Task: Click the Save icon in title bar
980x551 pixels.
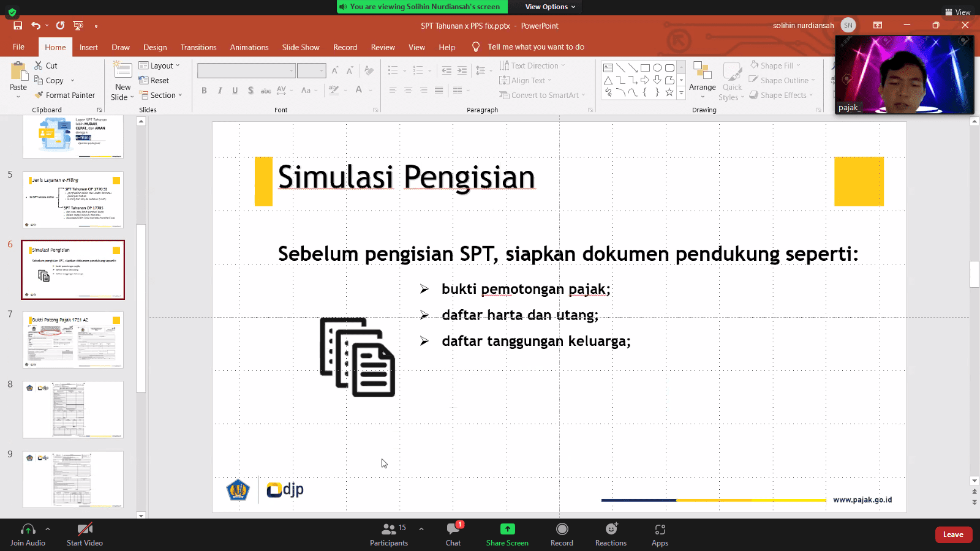Action: click(x=18, y=26)
